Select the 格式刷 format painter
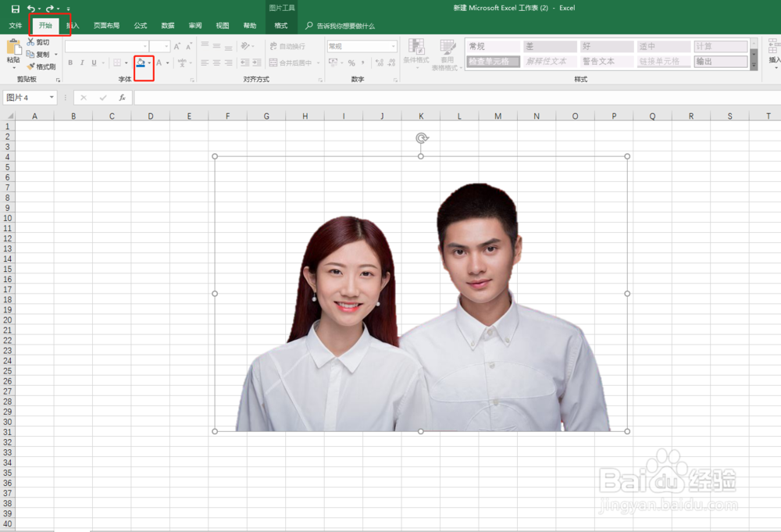This screenshot has height=532, width=781. (x=41, y=66)
